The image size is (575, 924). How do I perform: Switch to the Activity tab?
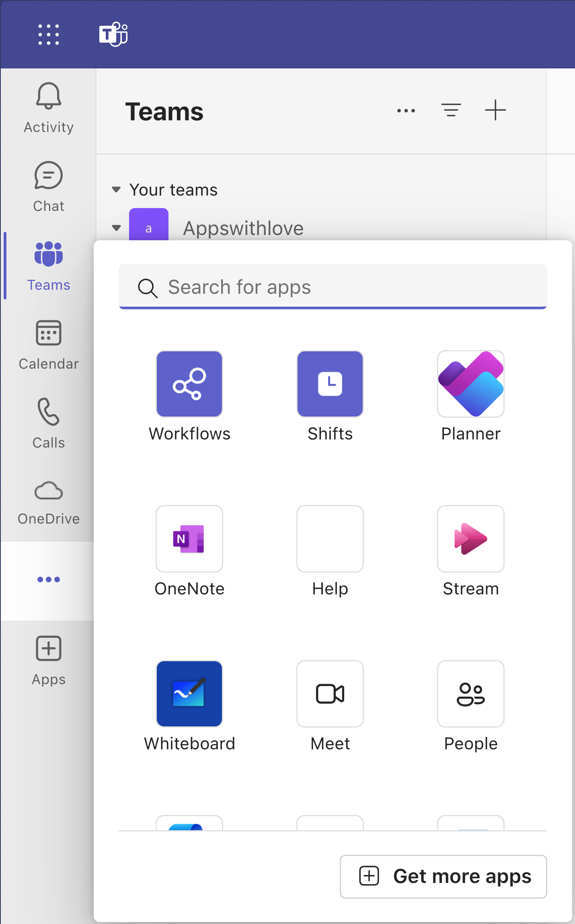click(x=48, y=108)
